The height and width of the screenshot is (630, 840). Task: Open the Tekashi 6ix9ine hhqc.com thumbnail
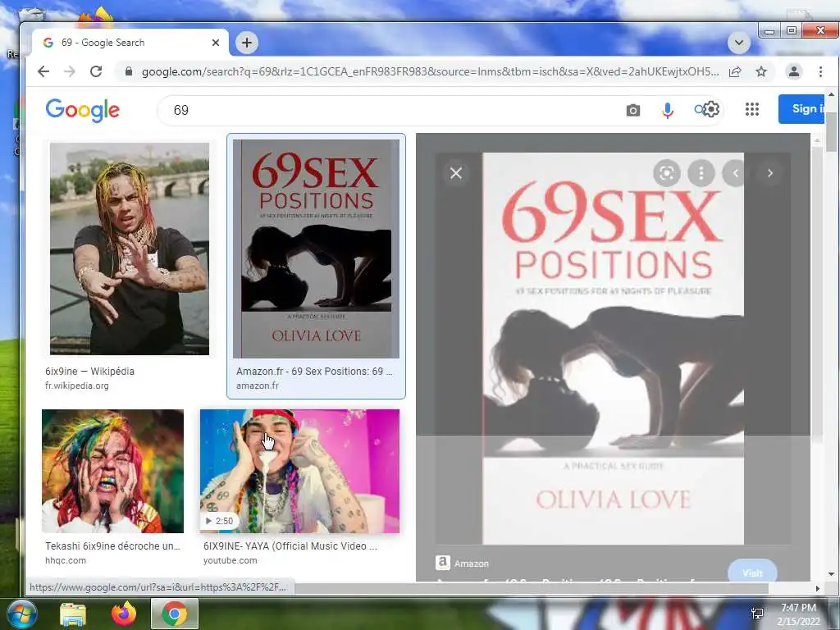[112, 471]
